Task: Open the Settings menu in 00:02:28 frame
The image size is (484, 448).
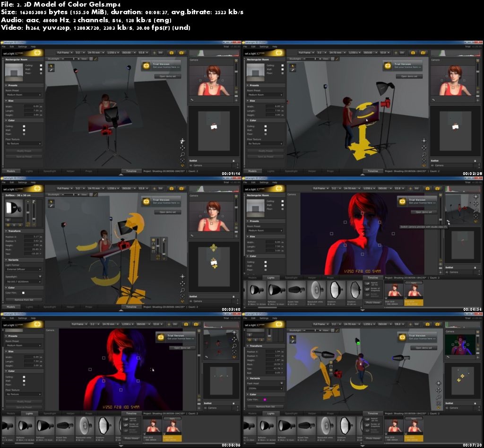Action: click(x=264, y=47)
